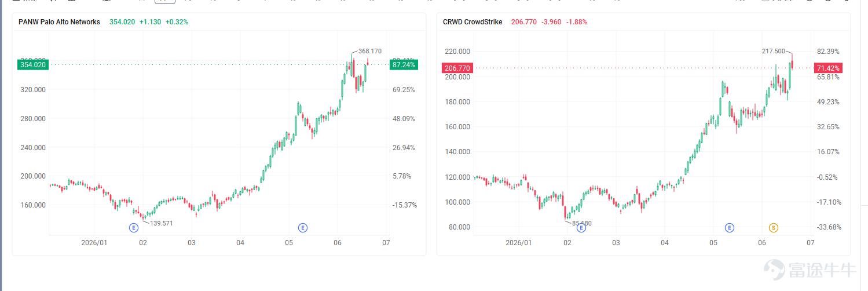
Task: Click the green 87.24% percent tag
Action: 404,65
